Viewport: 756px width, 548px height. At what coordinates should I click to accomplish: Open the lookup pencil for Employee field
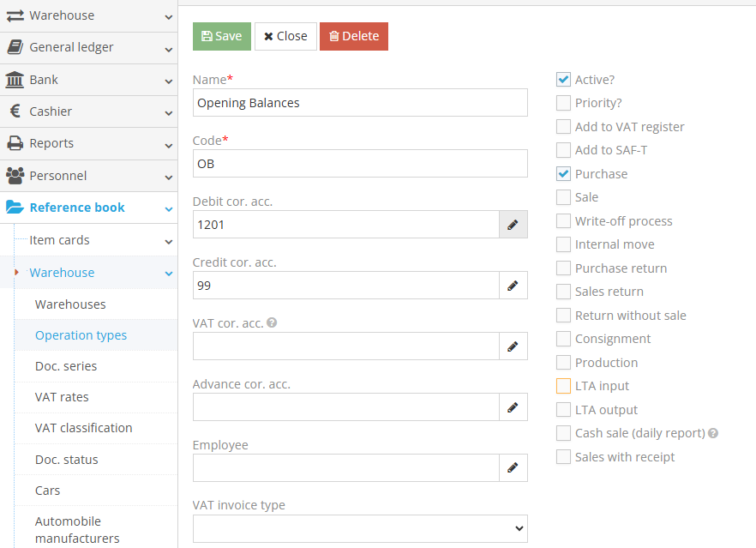513,467
